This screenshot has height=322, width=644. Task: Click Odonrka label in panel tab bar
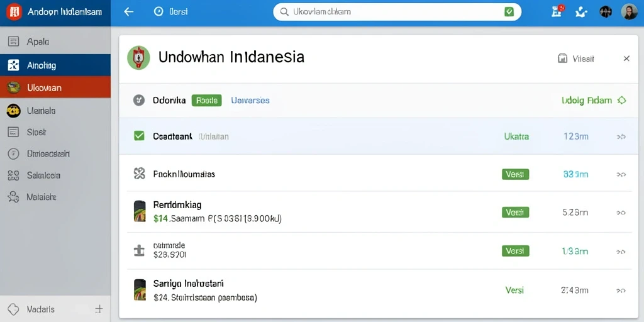coord(169,100)
